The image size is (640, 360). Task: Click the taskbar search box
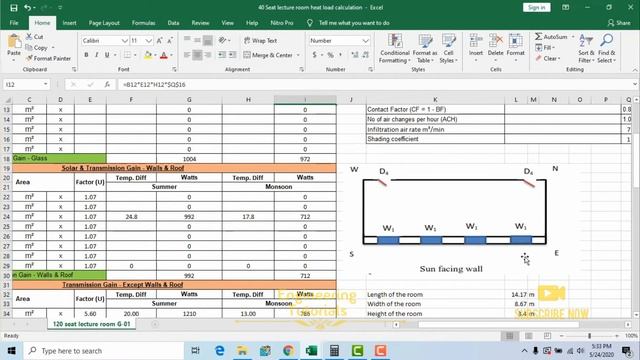tap(103, 351)
